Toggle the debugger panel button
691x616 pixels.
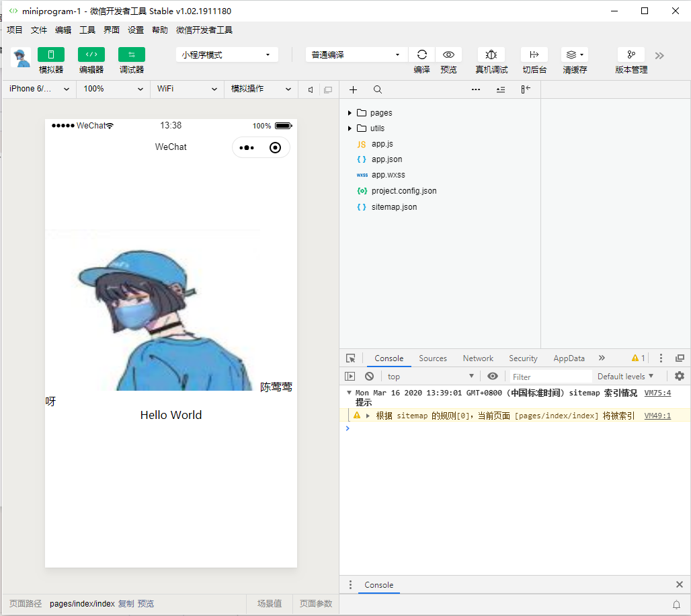coord(132,54)
